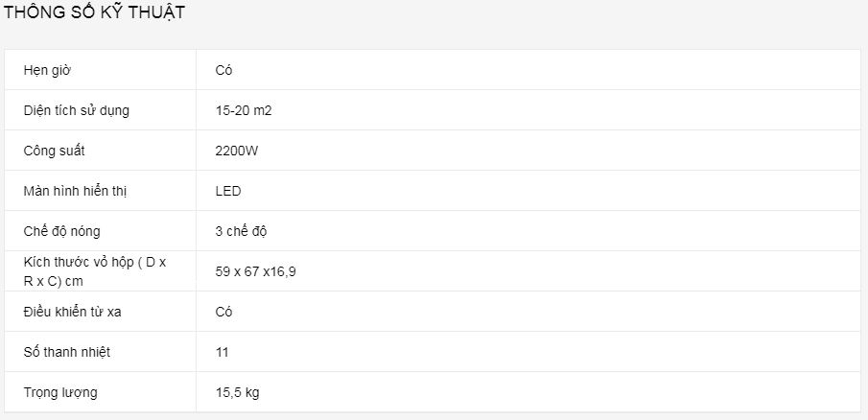The width and height of the screenshot is (868, 420).
Task: Click the THÔNG SỐ KỸ THUẬT heading
Action: tap(93, 13)
